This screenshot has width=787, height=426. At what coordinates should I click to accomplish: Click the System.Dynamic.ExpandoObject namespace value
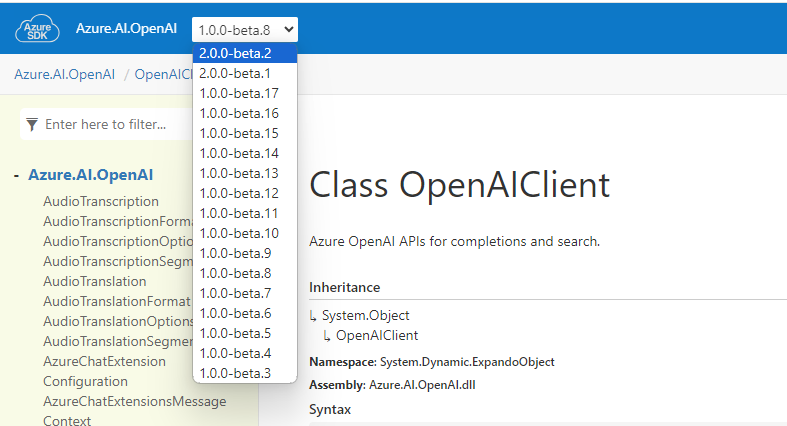[x=467, y=362]
